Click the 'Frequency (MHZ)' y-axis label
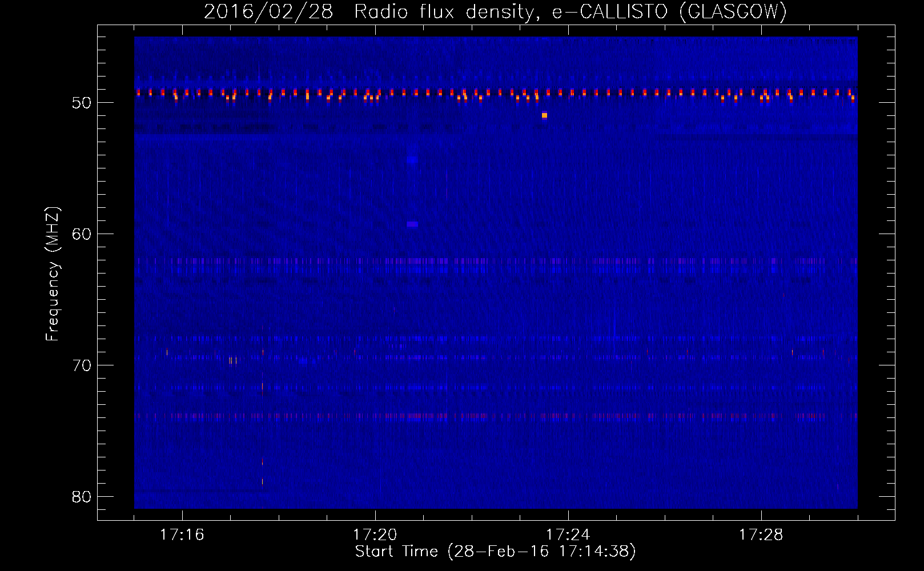This screenshot has width=924, height=571. 52,274
